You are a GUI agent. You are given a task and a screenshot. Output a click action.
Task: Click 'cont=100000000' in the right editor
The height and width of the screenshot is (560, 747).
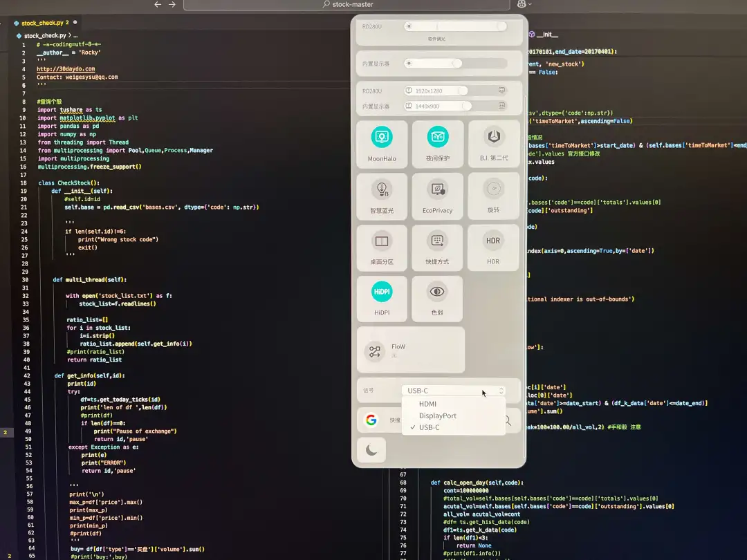466,490
